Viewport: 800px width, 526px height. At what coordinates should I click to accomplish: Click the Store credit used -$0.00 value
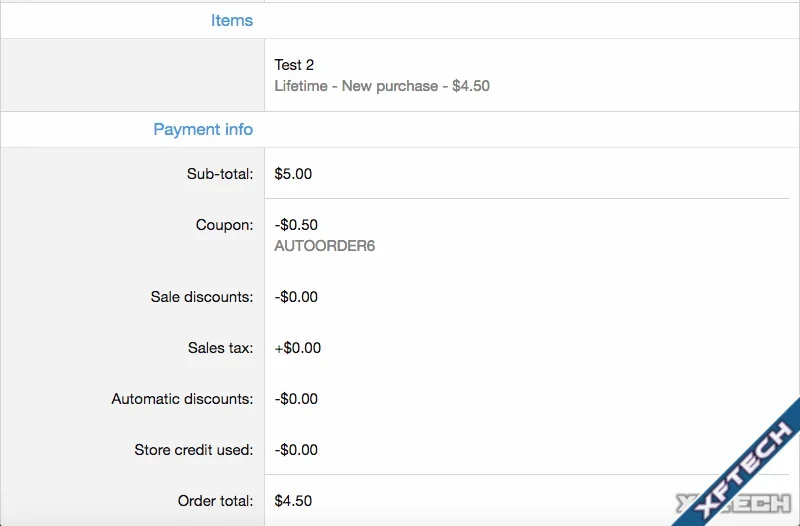click(x=296, y=450)
